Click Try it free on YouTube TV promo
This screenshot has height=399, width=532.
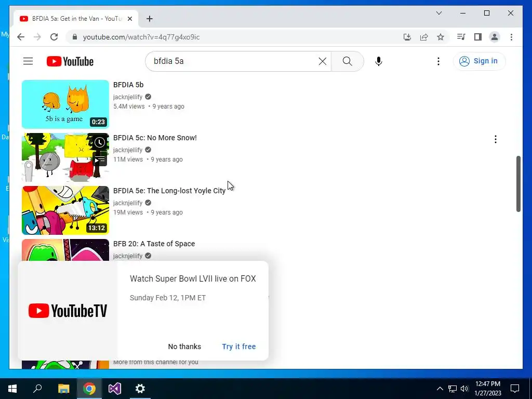239,347
